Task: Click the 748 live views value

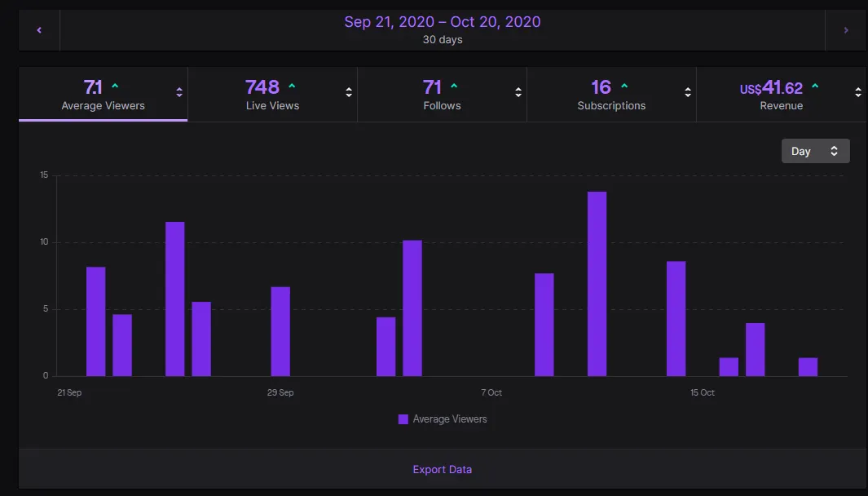Action: point(262,87)
